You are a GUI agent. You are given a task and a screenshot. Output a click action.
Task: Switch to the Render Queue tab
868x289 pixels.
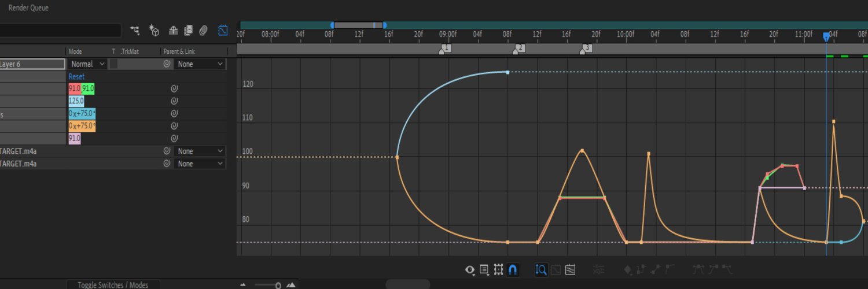(28, 8)
